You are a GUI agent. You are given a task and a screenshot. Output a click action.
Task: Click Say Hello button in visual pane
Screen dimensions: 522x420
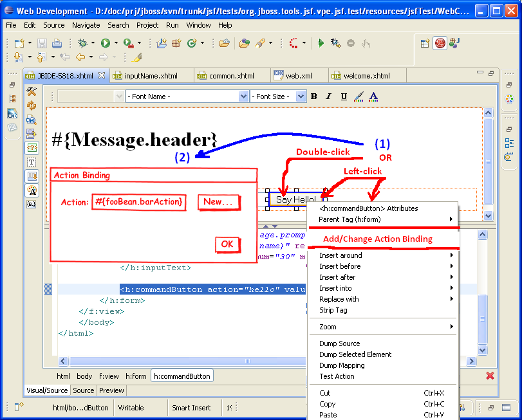coord(295,199)
